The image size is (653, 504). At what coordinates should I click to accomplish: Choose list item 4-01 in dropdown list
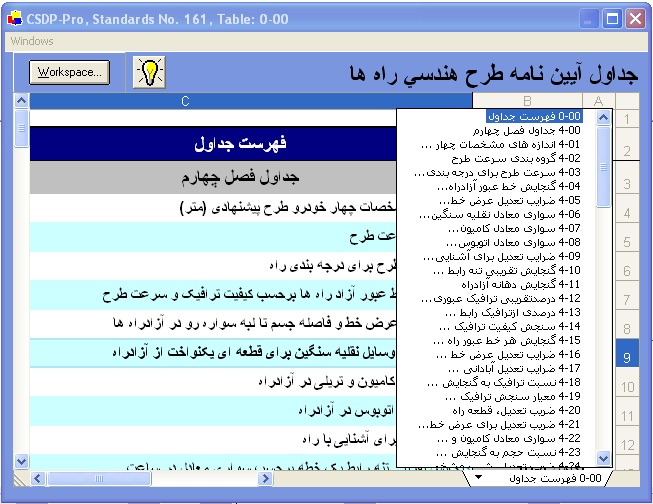[x=501, y=145]
